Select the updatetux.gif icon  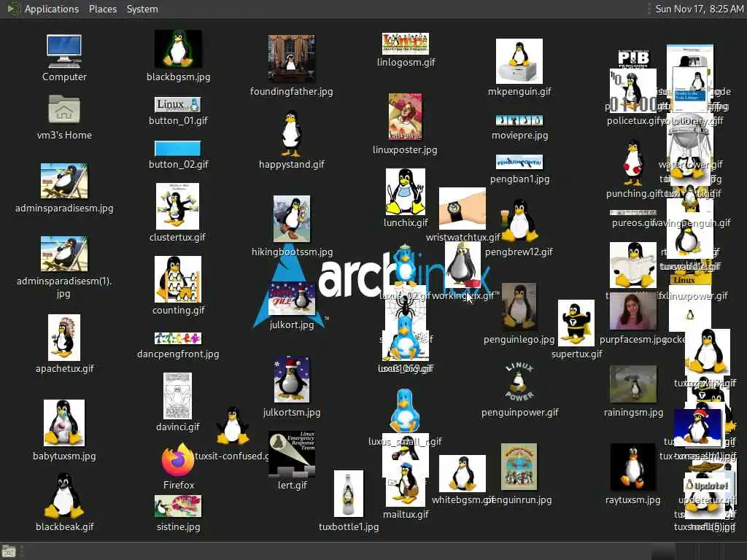(x=707, y=485)
